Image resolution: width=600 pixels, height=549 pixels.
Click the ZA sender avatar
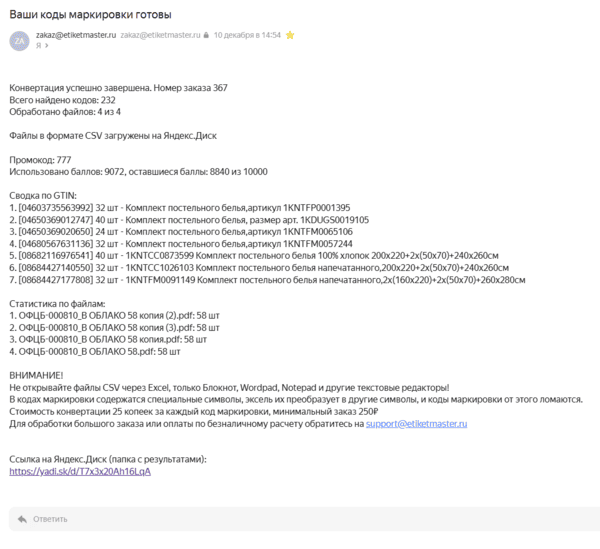pyautogui.click(x=18, y=40)
